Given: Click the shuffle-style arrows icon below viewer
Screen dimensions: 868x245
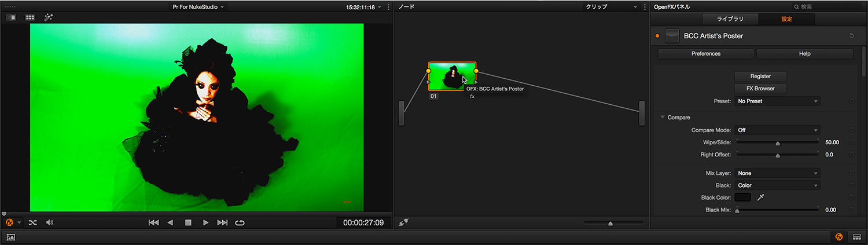Looking at the screenshot, I should (x=32, y=222).
